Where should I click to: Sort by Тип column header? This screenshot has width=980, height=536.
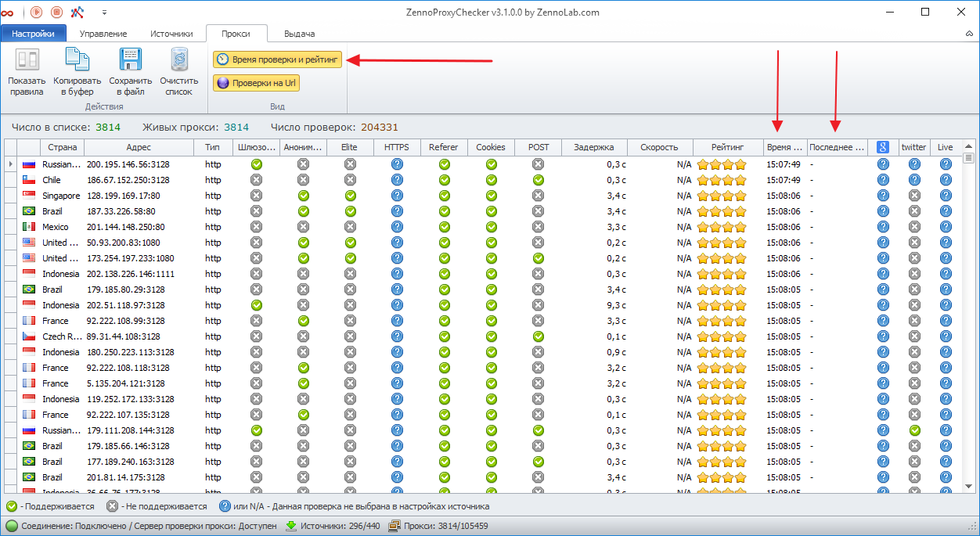pyautogui.click(x=213, y=147)
